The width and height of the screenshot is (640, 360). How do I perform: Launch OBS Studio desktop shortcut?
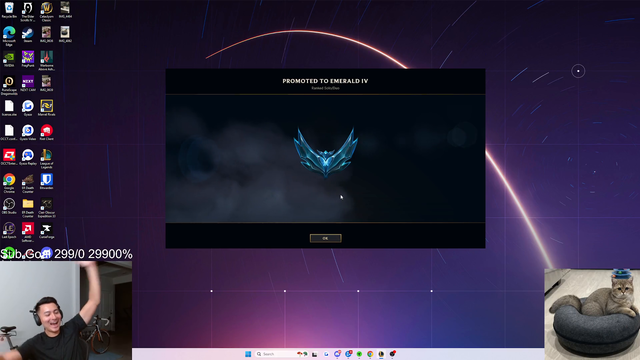(9, 206)
